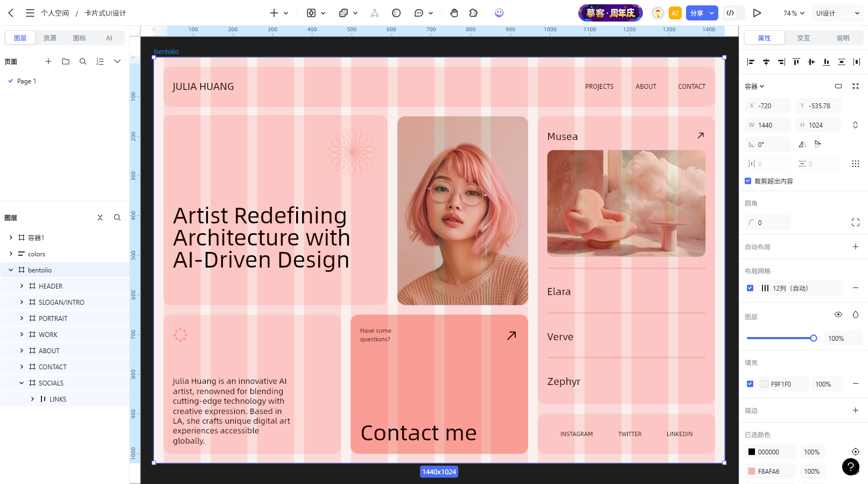Toggle the contrast/dark mode circle icon
The image size is (868, 484).
pyautogui.click(x=396, y=13)
